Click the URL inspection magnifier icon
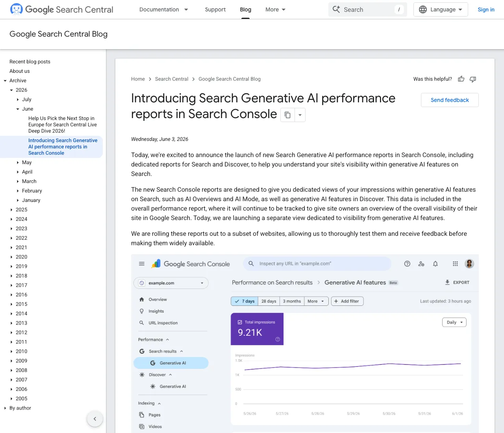 pos(142,323)
